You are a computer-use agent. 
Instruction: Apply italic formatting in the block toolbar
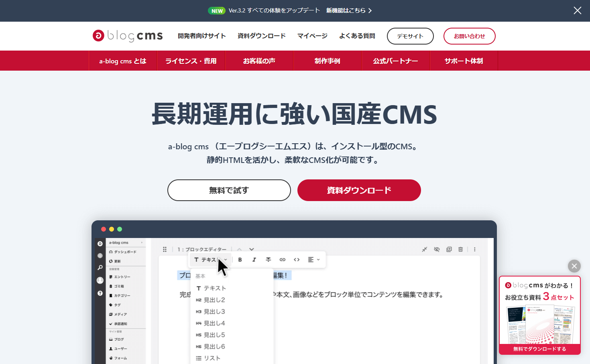pos(254,260)
